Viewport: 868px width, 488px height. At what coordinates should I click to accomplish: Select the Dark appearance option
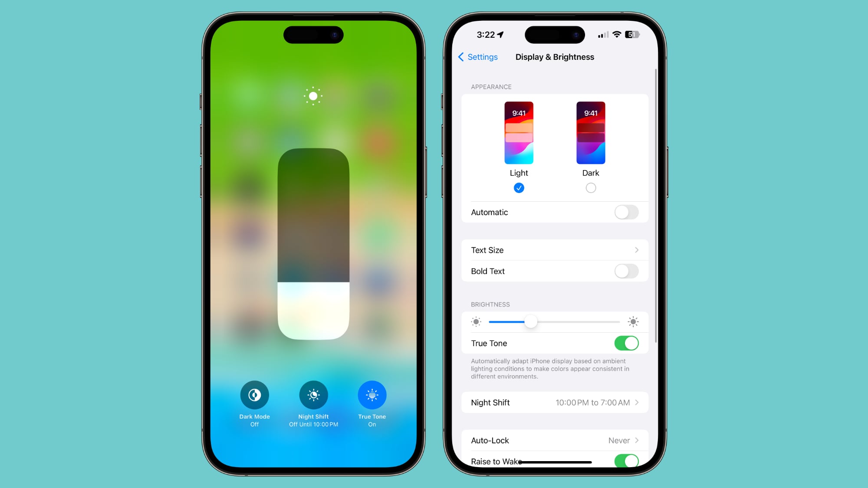(590, 188)
